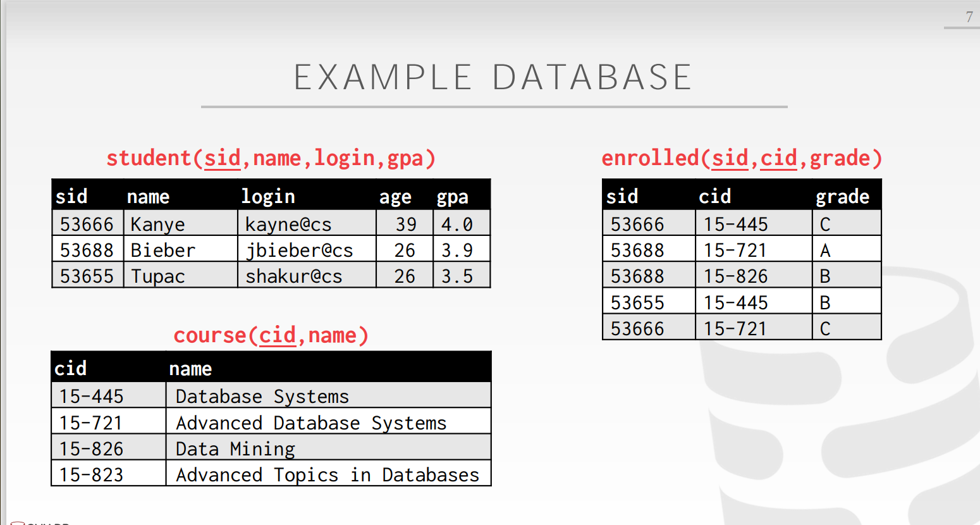Select sid 53666 in Kanye's student row
This screenshot has height=525, width=980.
click(x=87, y=225)
